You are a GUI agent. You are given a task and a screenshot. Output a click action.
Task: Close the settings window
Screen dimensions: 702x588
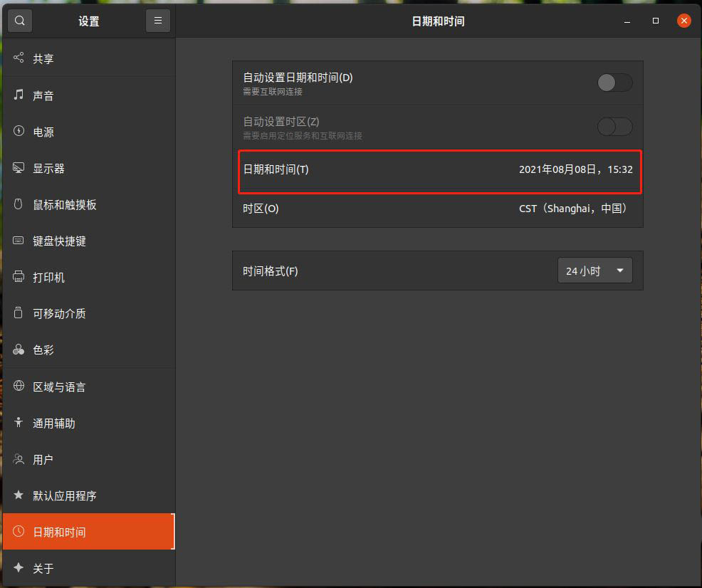(683, 21)
